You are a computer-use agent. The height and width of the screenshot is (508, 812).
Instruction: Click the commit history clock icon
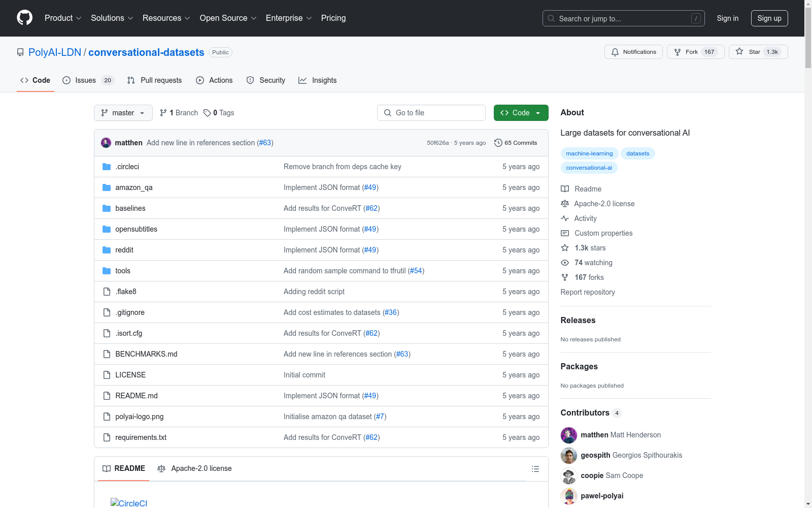click(498, 143)
